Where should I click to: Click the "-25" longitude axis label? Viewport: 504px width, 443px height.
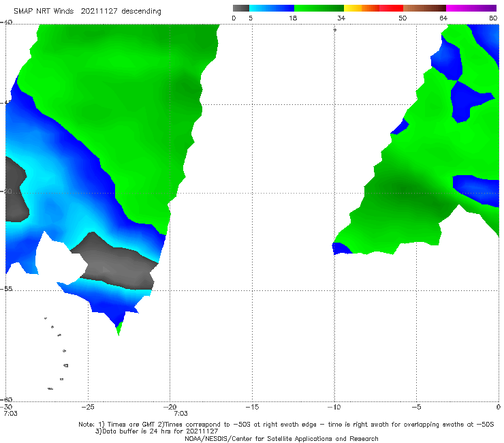coord(88,407)
